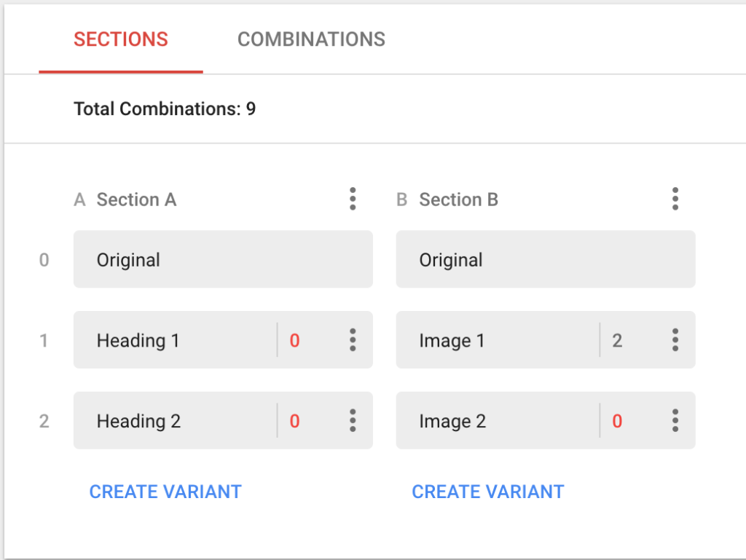Open Heading 2 variant more options
This screenshot has width=746, height=560.
click(353, 421)
